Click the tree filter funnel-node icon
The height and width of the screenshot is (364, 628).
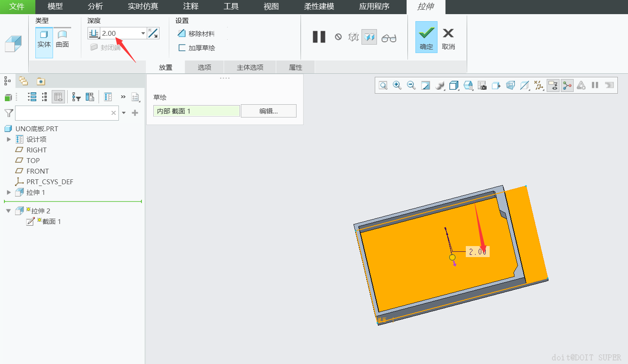coord(76,97)
